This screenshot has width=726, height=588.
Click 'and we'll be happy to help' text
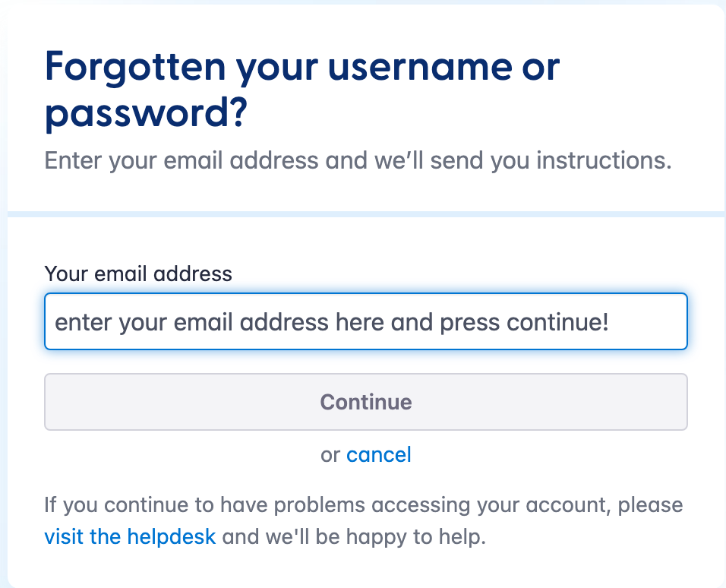click(353, 537)
